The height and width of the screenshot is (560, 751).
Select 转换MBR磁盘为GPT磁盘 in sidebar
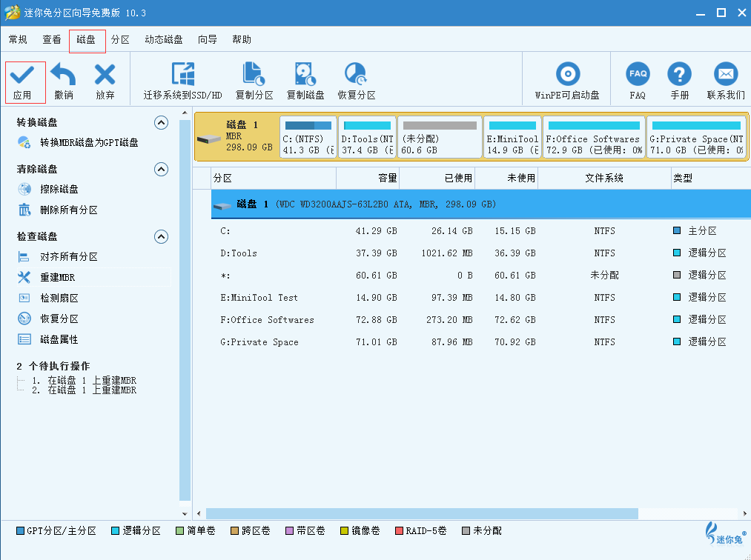click(x=89, y=143)
